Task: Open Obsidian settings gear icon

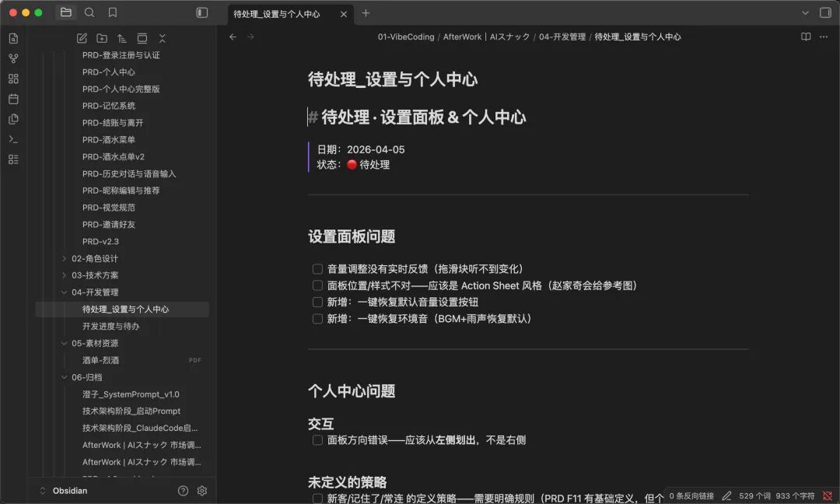Action: 202,491
